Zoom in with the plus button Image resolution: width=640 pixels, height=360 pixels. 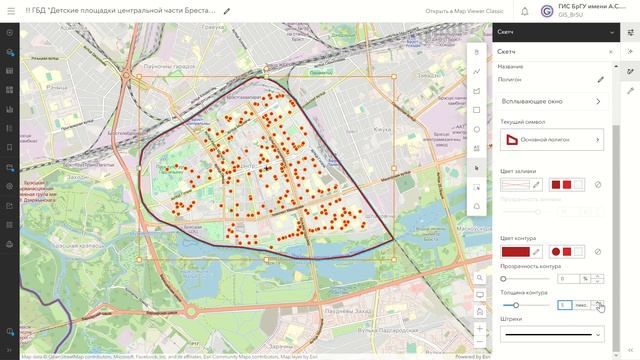(x=480, y=329)
